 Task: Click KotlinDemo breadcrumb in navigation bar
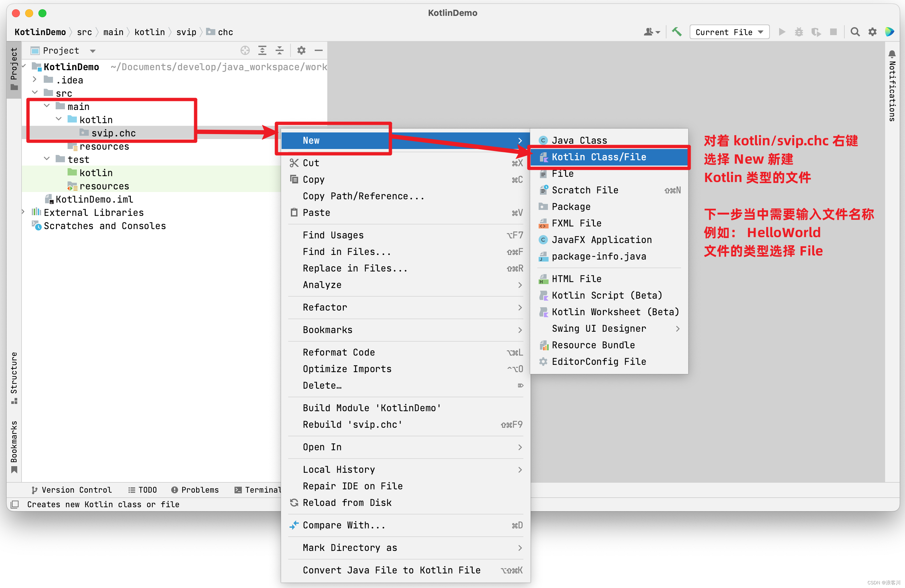(x=40, y=32)
